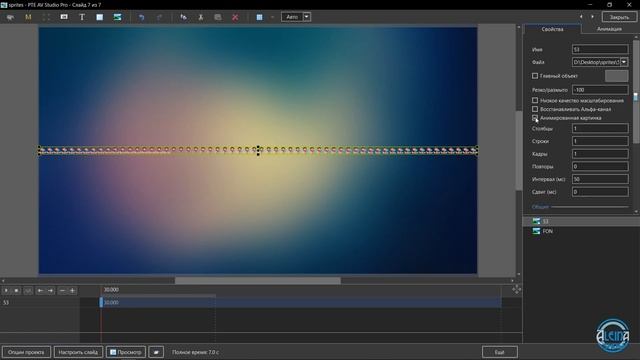The image size is (640, 360).
Task: Click the 'S3' track label in timeline
Action: [x=6, y=302]
